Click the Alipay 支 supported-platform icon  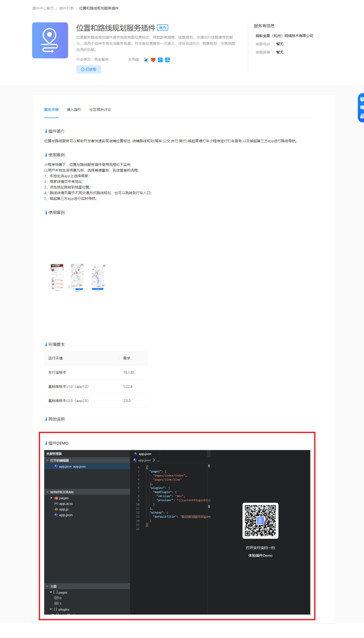pyautogui.click(x=168, y=60)
